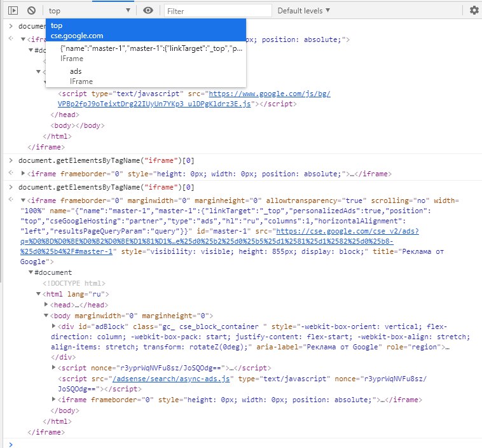
Task: Collapse the html lang="ru" node
Action: click(x=38, y=294)
